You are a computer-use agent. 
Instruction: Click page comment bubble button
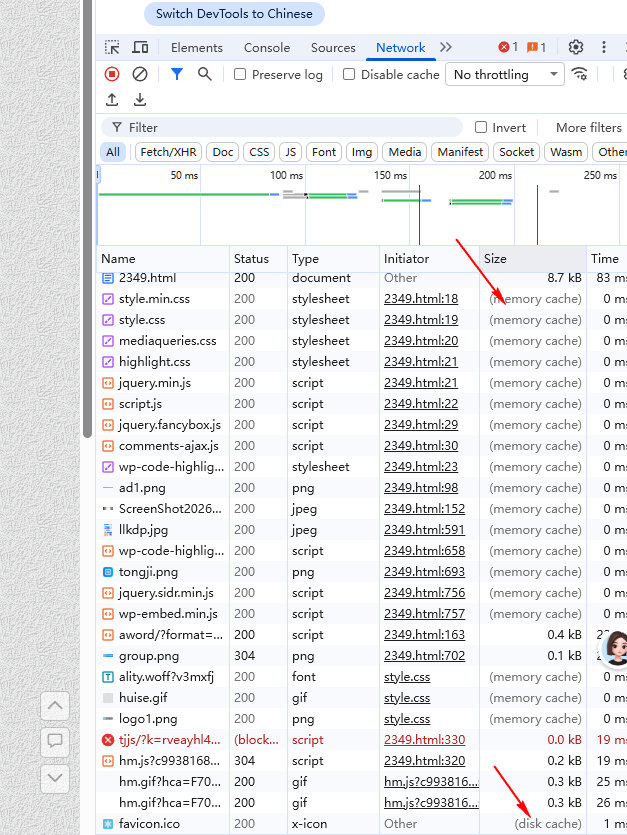(x=55, y=741)
